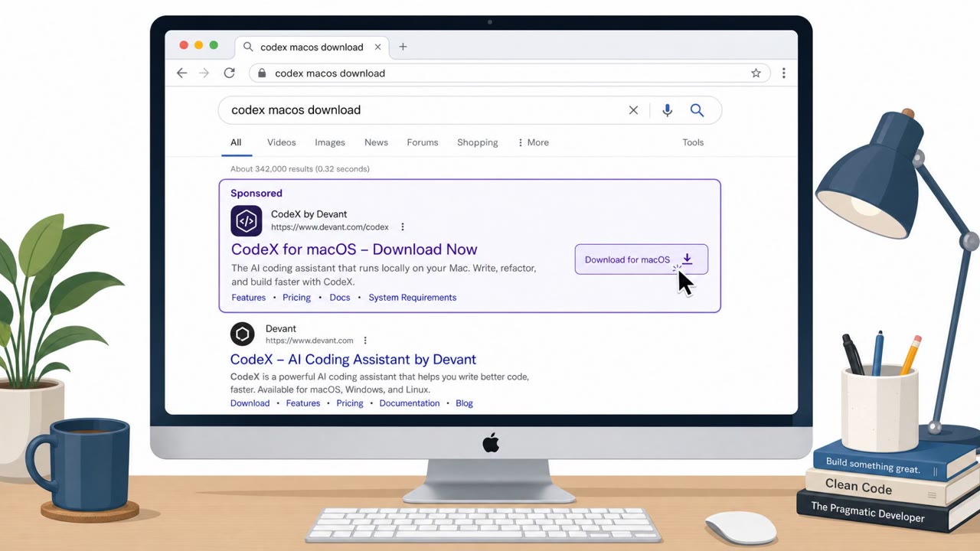Focus the browser address bar
980x551 pixels.
[x=510, y=73]
